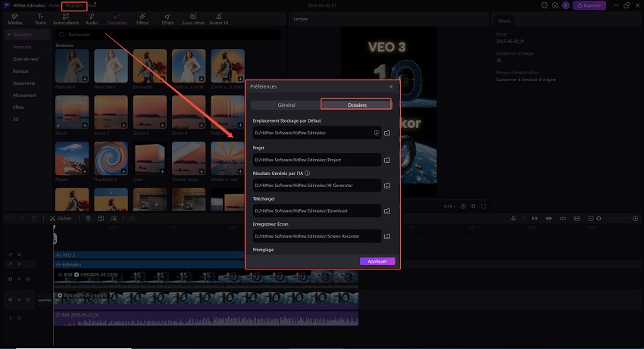Click the delete trash icon in timeline toolbar

(35, 219)
